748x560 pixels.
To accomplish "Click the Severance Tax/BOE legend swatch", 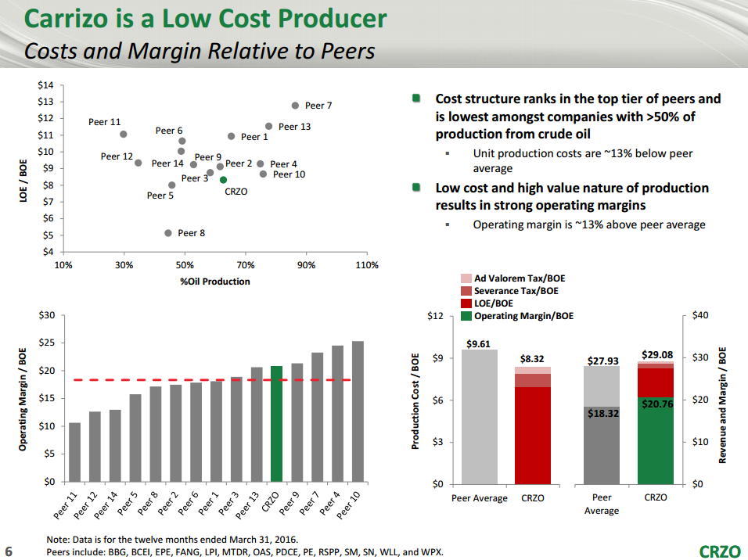I will (466, 291).
